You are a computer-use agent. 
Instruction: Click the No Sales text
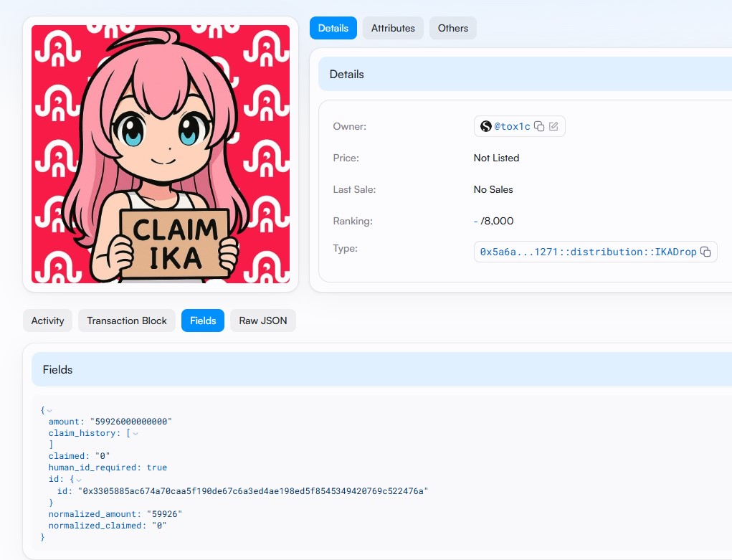(493, 189)
